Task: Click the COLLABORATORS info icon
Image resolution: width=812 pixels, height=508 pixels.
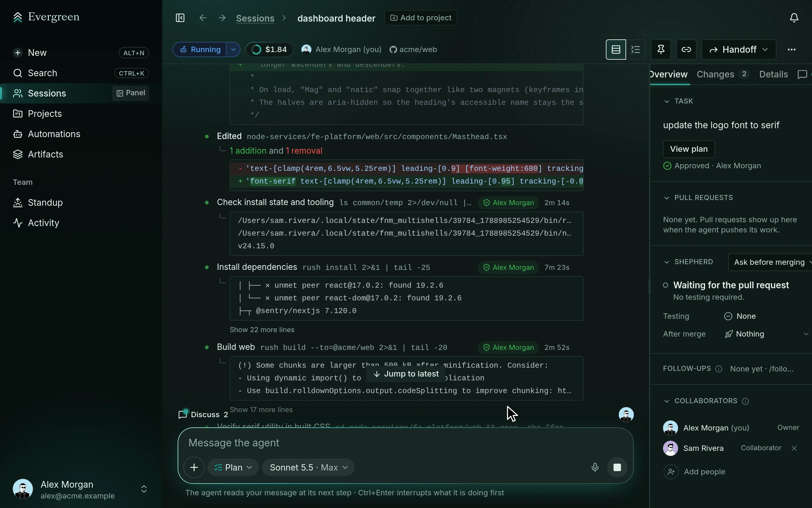Action: pyautogui.click(x=745, y=401)
